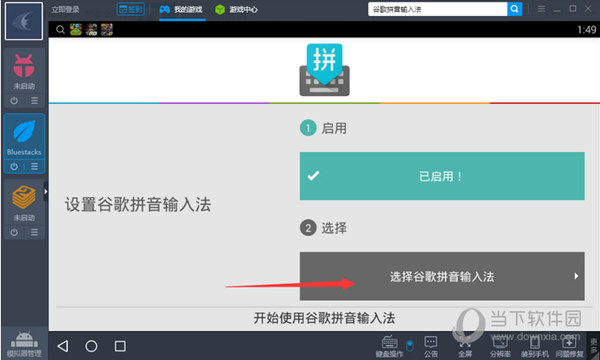Viewport: 600px width, 360px height.
Task: Power on the orange layers engine
Action: (x=14, y=232)
